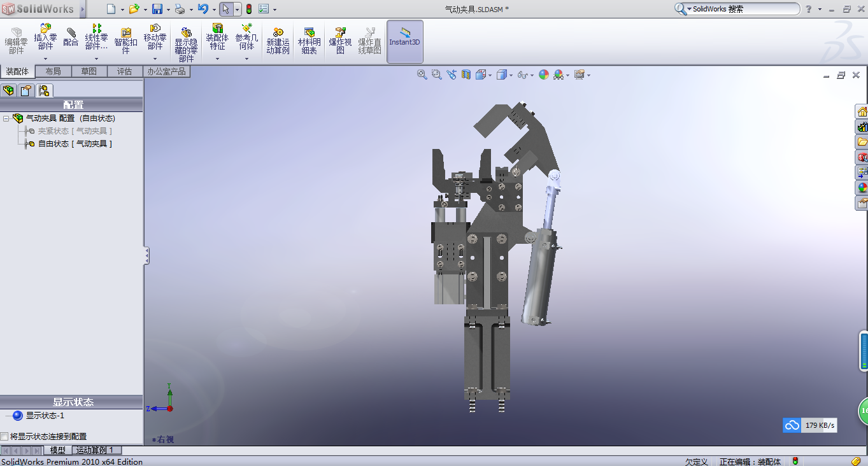The height and width of the screenshot is (466, 868).
Task: Click Zoom to Area icon
Action: click(437, 74)
